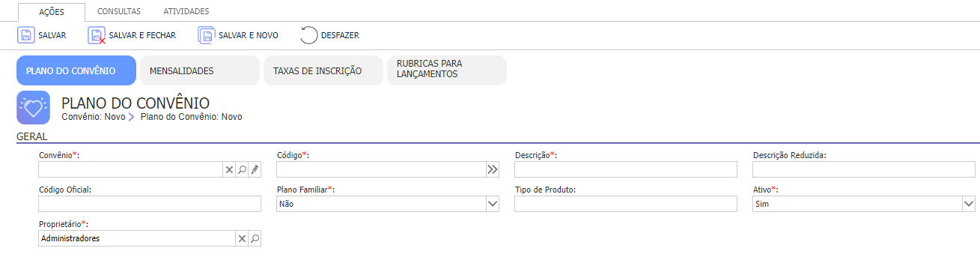
Task: Click the Salvar disk icon
Action: [26, 35]
